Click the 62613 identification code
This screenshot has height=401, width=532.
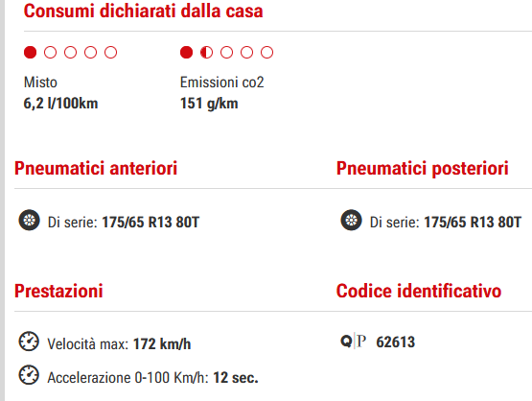click(396, 342)
